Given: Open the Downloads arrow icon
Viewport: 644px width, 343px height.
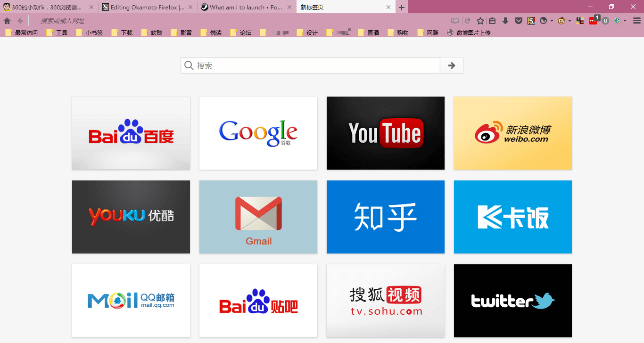Looking at the screenshot, I should [x=505, y=21].
